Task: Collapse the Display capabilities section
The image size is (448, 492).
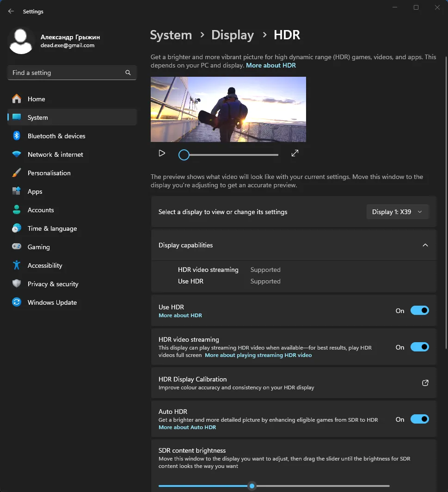Action: 425,245
